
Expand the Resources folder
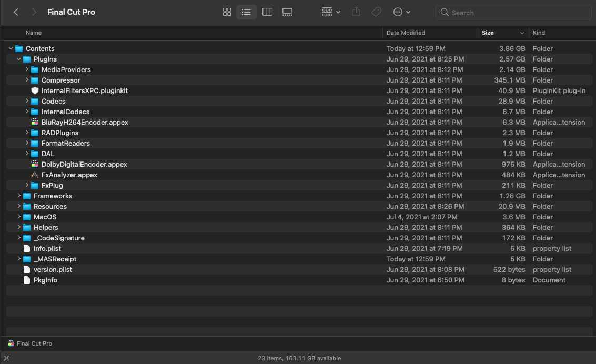click(18, 206)
